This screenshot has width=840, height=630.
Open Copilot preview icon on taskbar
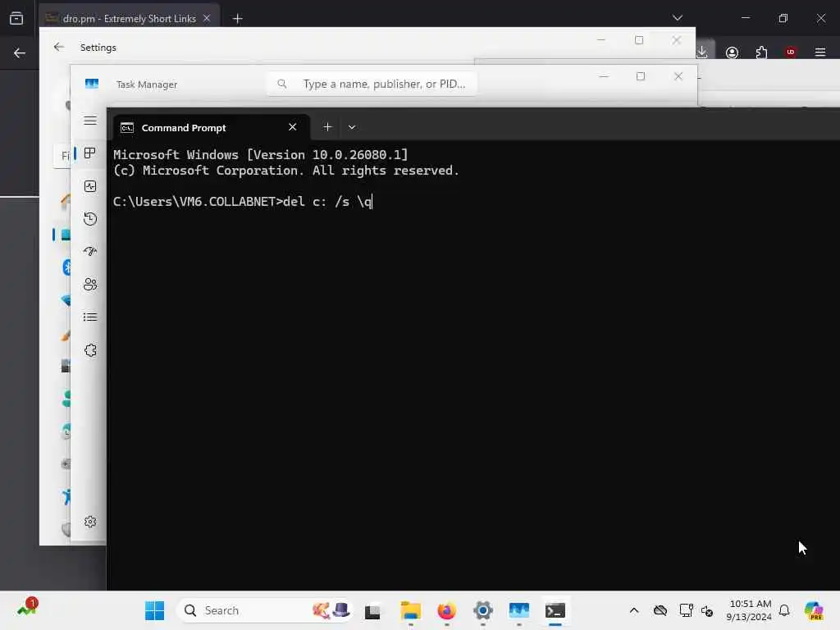[x=814, y=610]
